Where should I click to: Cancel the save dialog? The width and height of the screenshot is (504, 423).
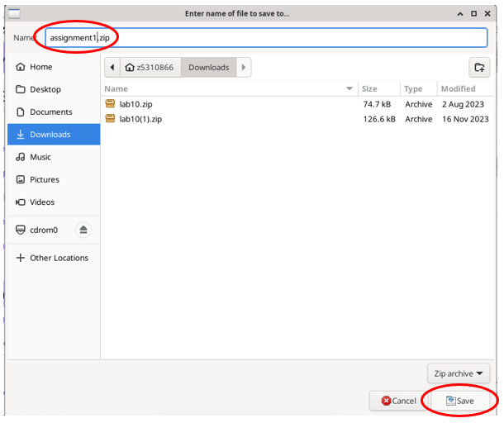398,401
